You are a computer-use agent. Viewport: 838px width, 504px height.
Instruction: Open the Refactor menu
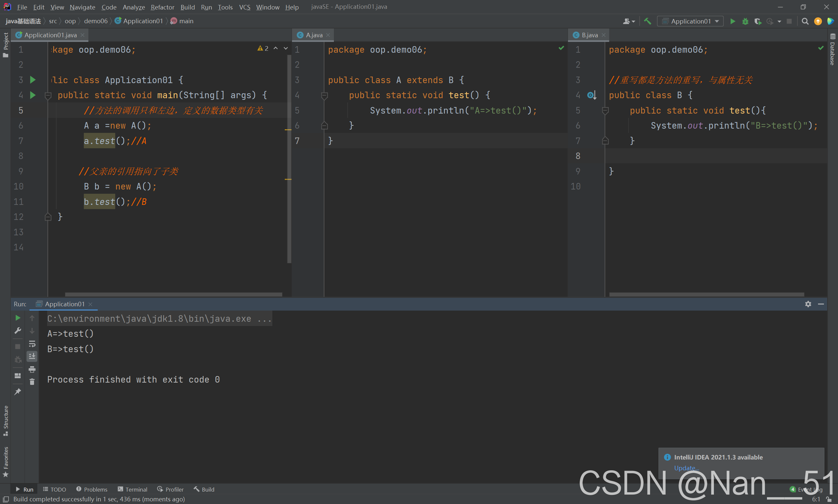(162, 7)
